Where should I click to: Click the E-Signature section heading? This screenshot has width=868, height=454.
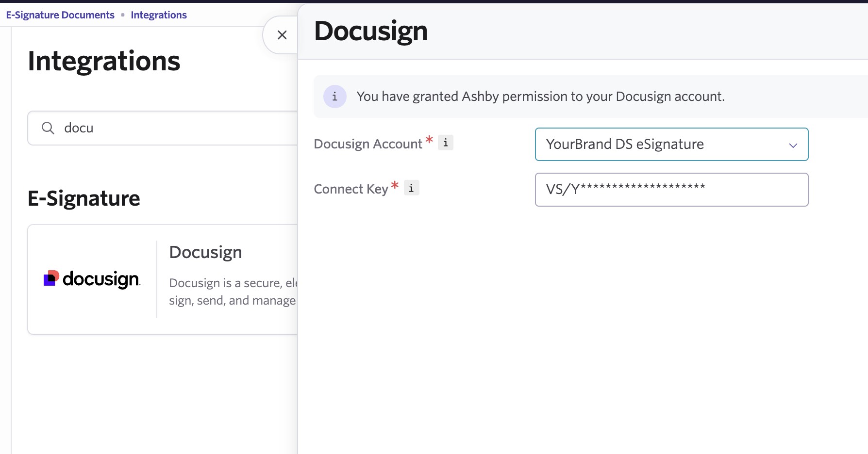pos(84,198)
